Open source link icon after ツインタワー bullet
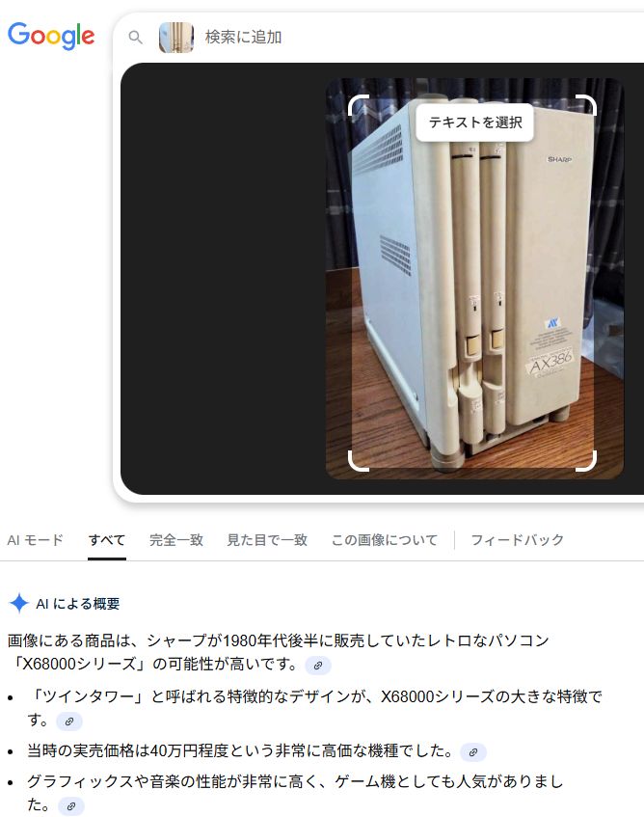 coord(69,722)
